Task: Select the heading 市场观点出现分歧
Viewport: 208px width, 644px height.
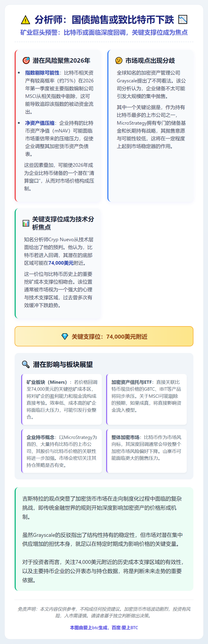Action: (x=150, y=61)
